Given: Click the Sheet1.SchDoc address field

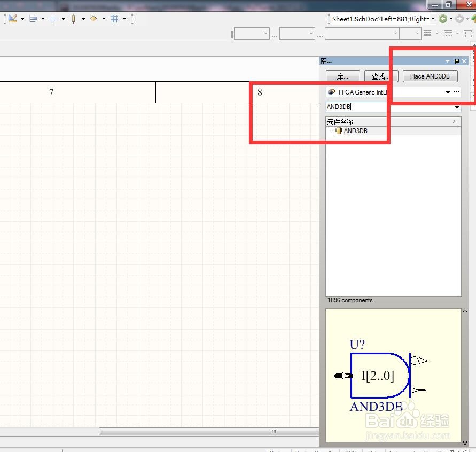Looking at the screenshot, I should click(x=381, y=19).
